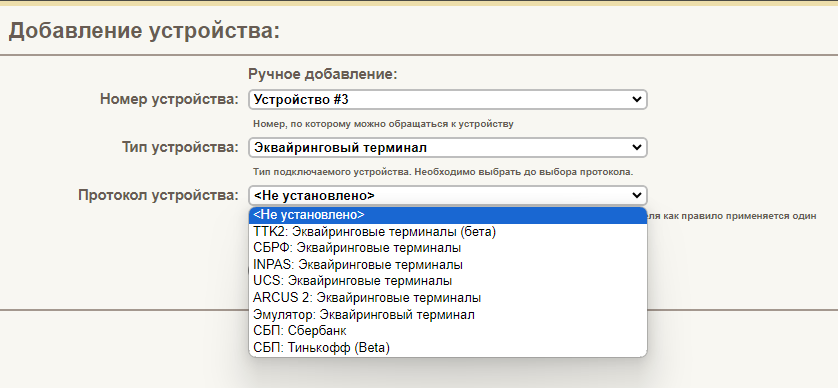Select the <Не установлено> highlighted option
Screen dimensions: 838x388
tap(448, 215)
